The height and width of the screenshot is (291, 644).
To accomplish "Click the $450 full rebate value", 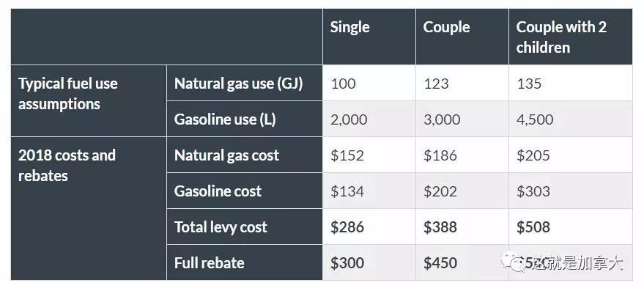I will click(x=440, y=263).
